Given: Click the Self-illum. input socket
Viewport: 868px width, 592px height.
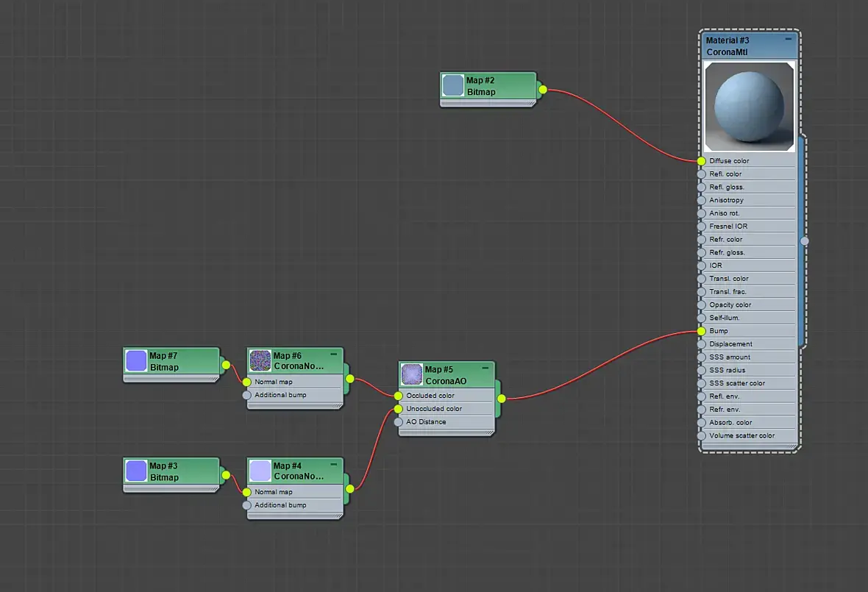Looking at the screenshot, I should pos(701,318).
